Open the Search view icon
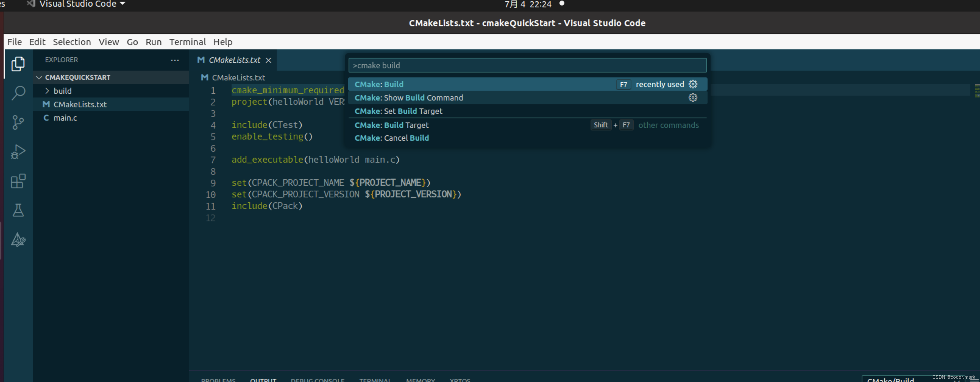The width and height of the screenshot is (980, 382). pos(18,93)
